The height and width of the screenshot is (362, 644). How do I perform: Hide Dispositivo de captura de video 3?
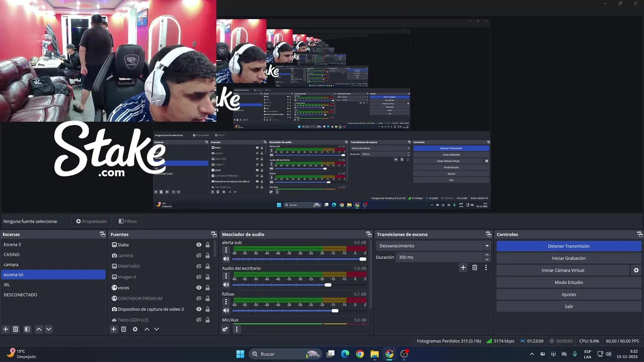(199, 309)
